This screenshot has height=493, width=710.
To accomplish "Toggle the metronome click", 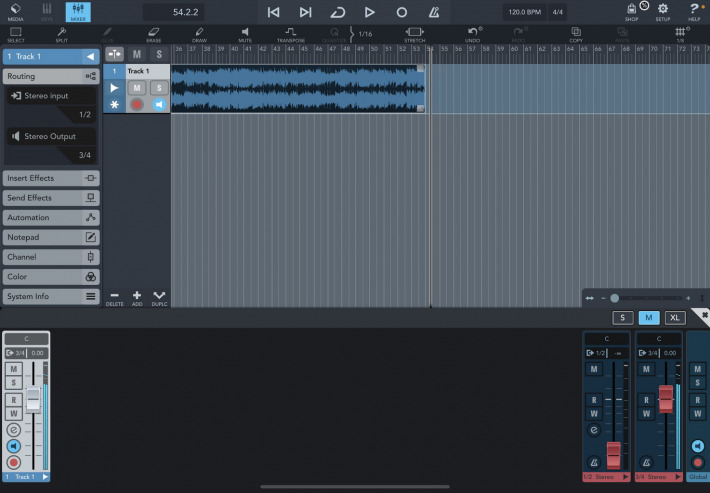I will pyautogui.click(x=434, y=12).
